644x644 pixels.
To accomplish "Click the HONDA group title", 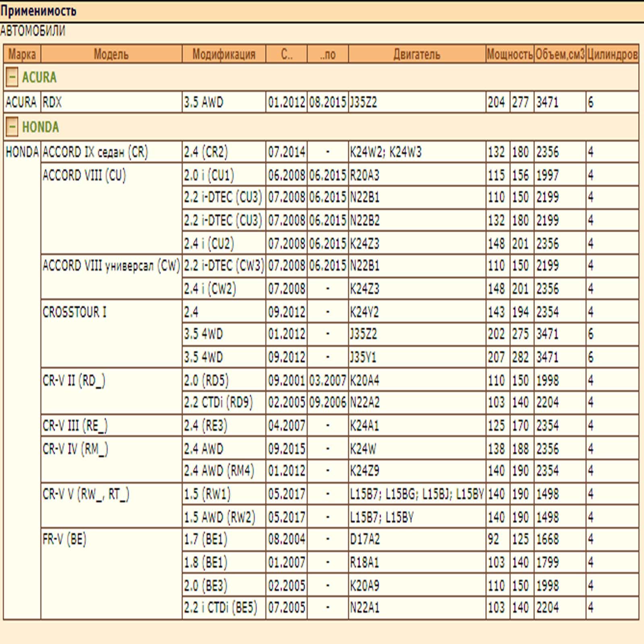I will point(40,127).
